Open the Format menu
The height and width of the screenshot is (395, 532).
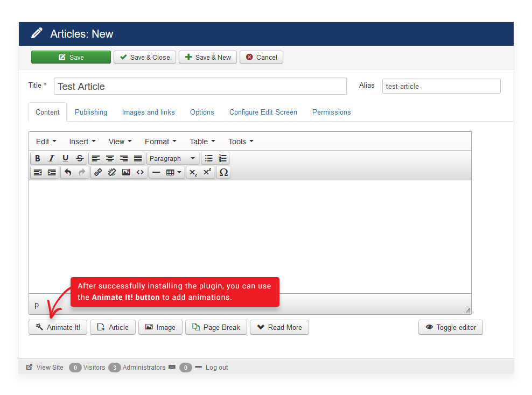click(x=160, y=142)
